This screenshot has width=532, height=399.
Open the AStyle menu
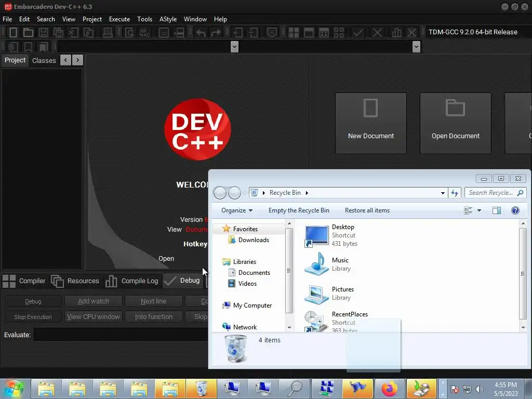click(168, 19)
